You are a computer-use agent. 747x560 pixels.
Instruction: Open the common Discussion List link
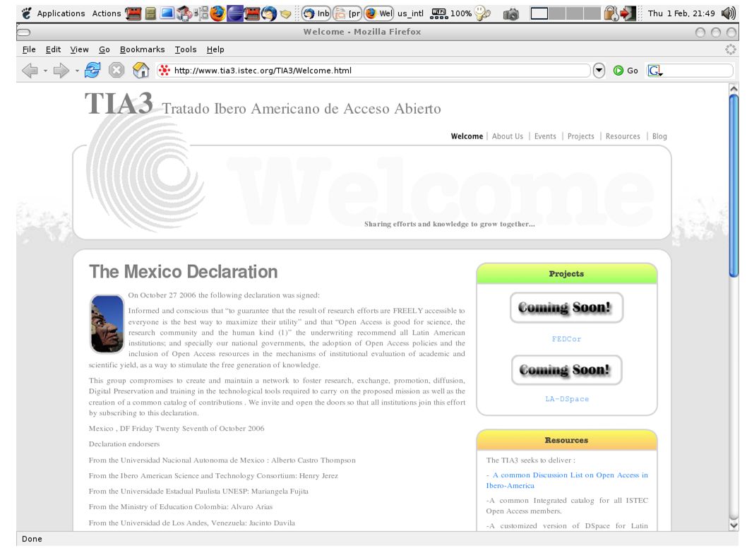pos(567,480)
